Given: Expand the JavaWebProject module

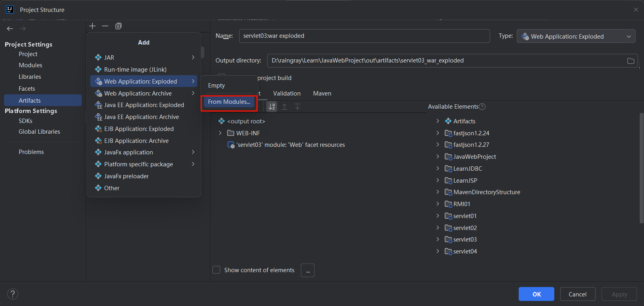Looking at the screenshot, I should pyautogui.click(x=438, y=156).
